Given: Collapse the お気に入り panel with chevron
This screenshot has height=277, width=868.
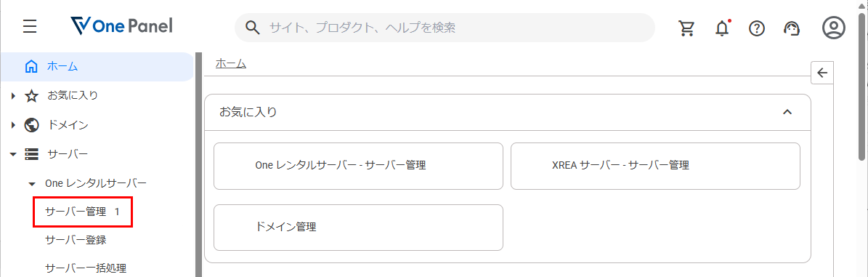Looking at the screenshot, I should coord(787,112).
